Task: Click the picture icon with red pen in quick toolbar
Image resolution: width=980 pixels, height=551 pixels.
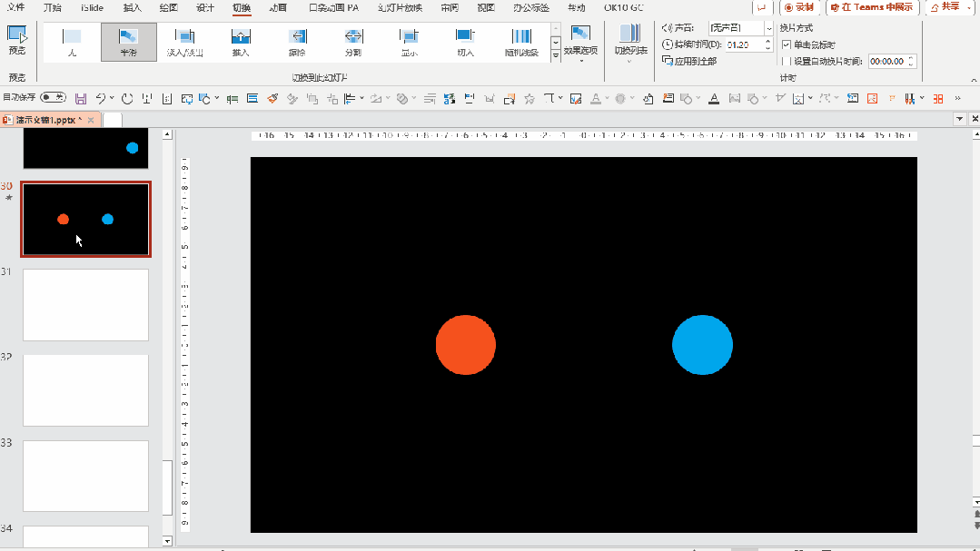Action: tap(576, 99)
